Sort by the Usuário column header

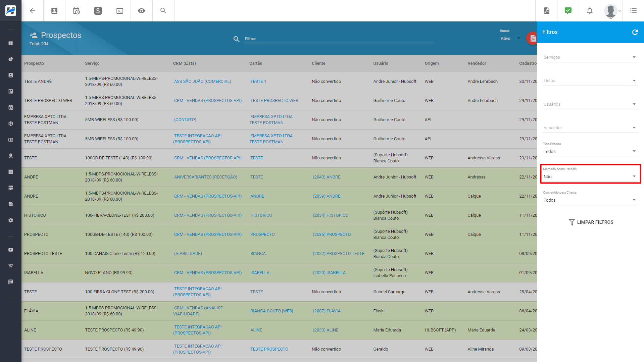pos(381,63)
